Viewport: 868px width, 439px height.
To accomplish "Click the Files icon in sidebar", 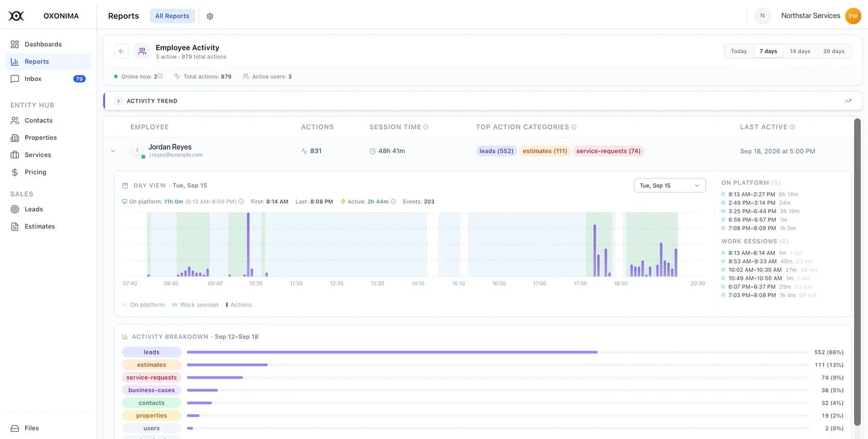I will [15, 428].
